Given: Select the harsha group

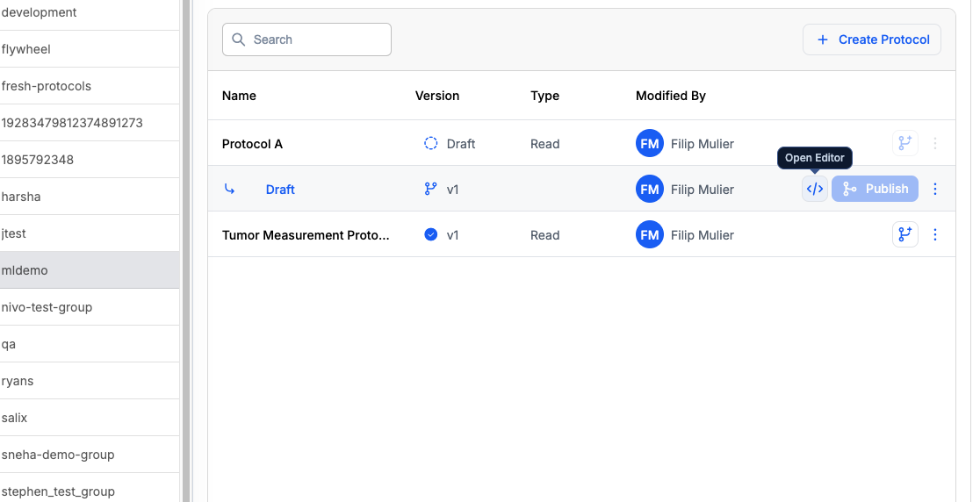Looking at the screenshot, I should [90, 197].
